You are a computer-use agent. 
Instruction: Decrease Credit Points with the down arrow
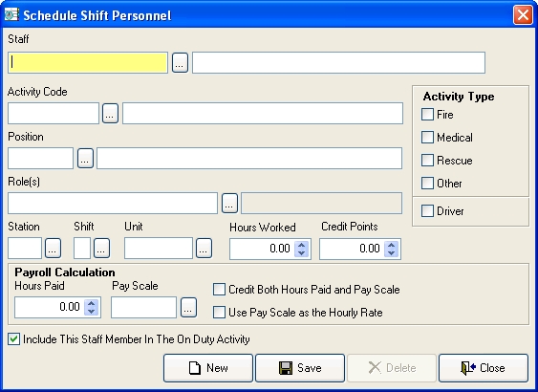(x=392, y=253)
